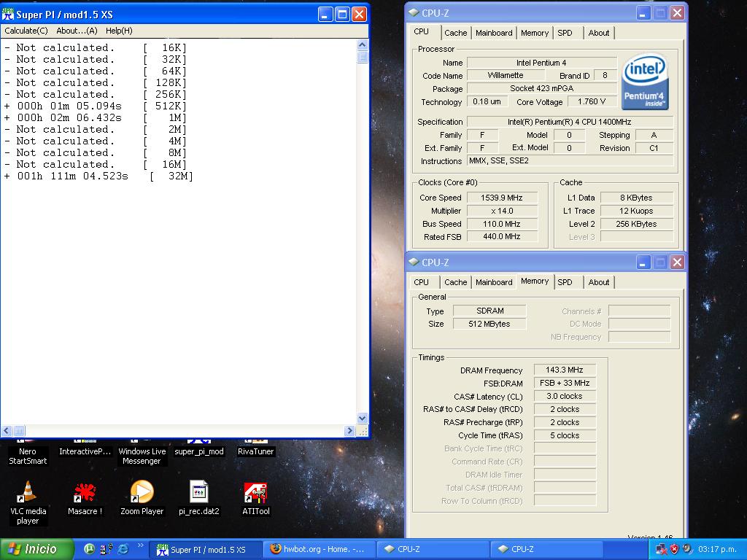Click the Multiplier x 14.0 value
Image resolution: width=747 pixels, height=560 pixels.
tap(502, 211)
